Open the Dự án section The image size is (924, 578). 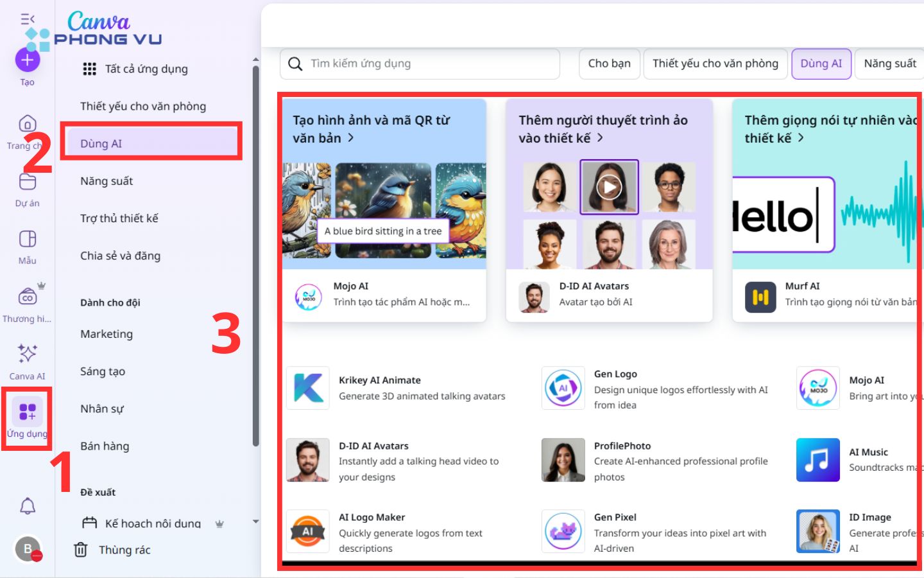pyautogui.click(x=27, y=188)
